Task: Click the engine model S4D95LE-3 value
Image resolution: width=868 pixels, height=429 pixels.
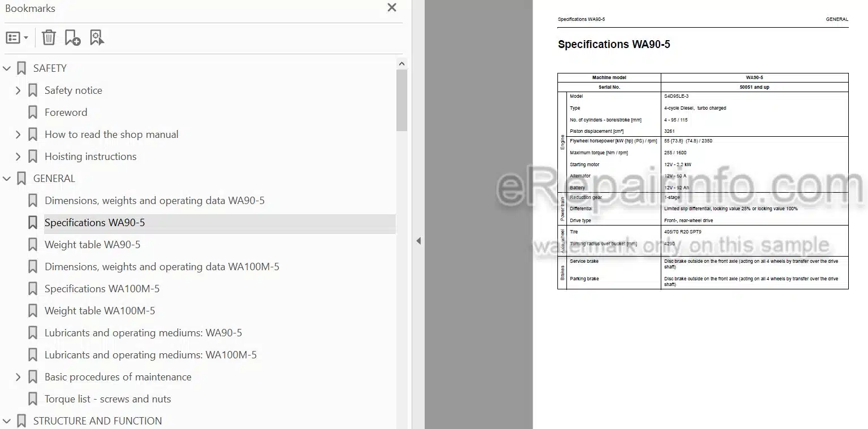Action: pos(676,97)
